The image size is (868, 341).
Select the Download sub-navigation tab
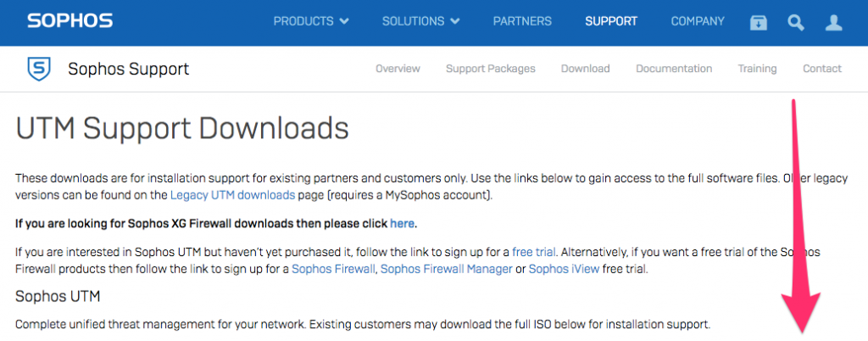(585, 69)
